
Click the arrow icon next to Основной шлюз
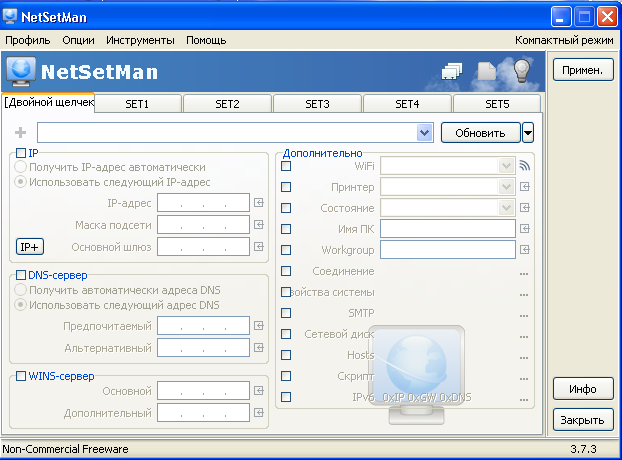click(x=259, y=247)
